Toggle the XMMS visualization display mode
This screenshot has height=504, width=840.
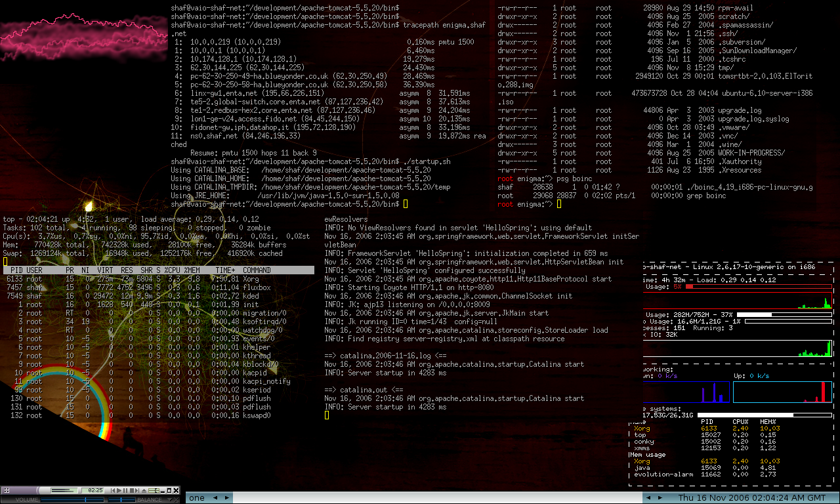tap(64, 490)
